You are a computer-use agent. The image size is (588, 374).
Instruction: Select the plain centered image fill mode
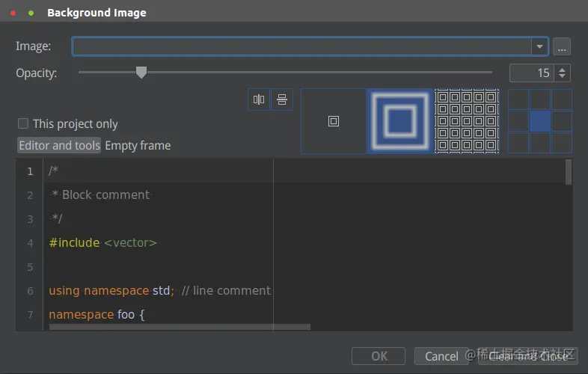pyautogui.click(x=334, y=121)
